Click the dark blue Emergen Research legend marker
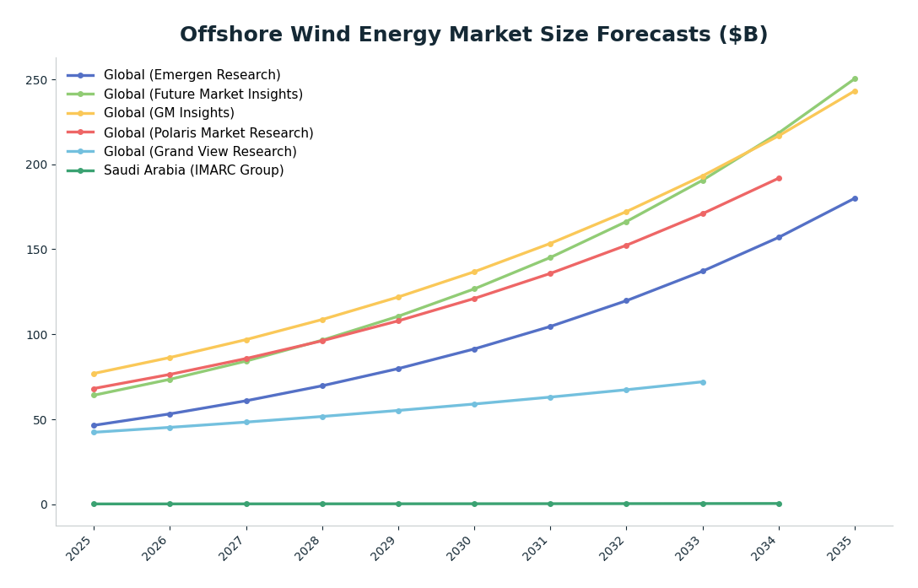The width and height of the screenshot is (918, 588). (81, 76)
